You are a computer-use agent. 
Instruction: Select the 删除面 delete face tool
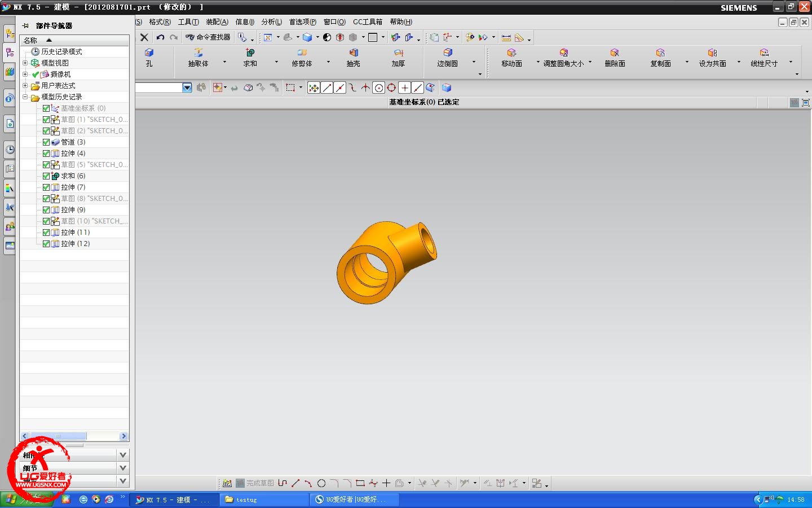(x=615, y=58)
